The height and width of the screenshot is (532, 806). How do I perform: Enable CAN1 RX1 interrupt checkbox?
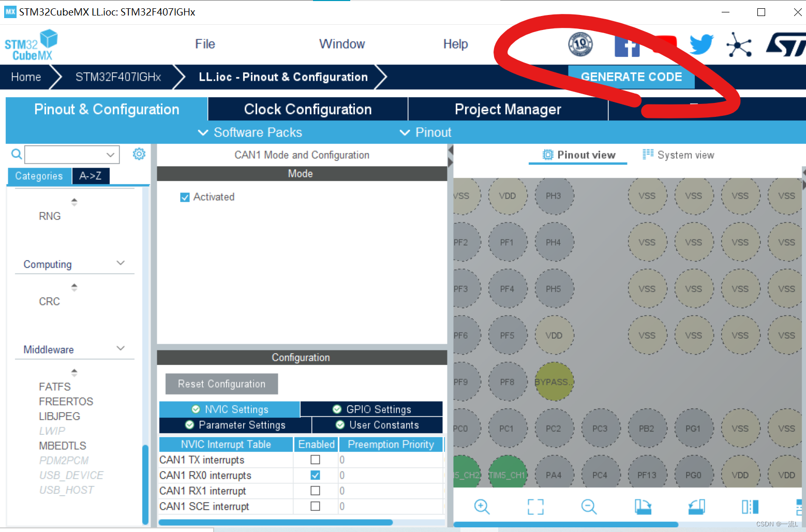point(315,491)
